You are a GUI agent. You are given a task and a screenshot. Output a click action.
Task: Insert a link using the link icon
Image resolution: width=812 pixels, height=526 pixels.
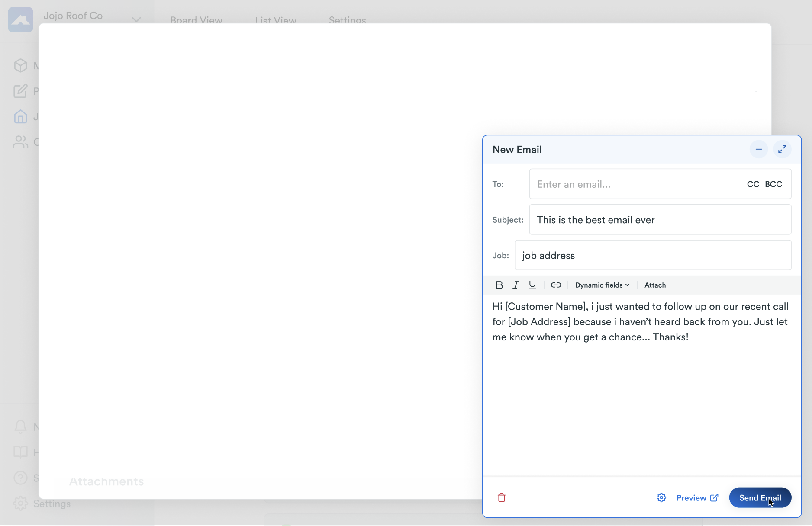pyautogui.click(x=556, y=285)
